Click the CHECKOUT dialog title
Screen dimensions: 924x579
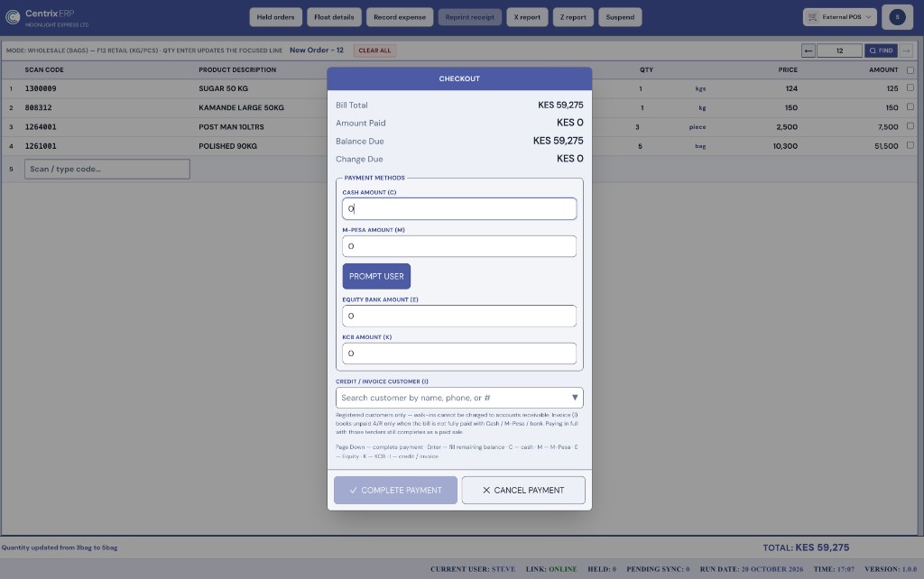459,79
